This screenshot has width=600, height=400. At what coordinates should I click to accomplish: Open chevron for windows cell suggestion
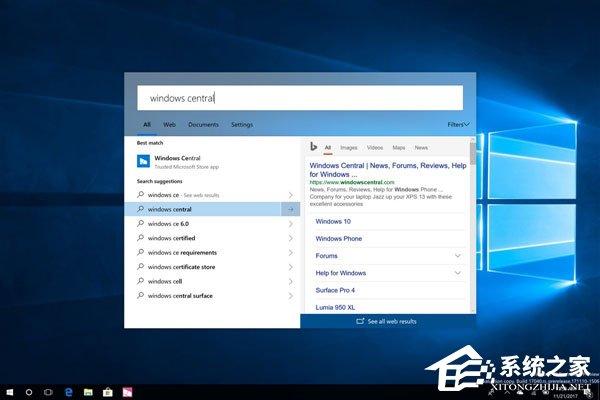pyautogui.click(x=290, y=281)
